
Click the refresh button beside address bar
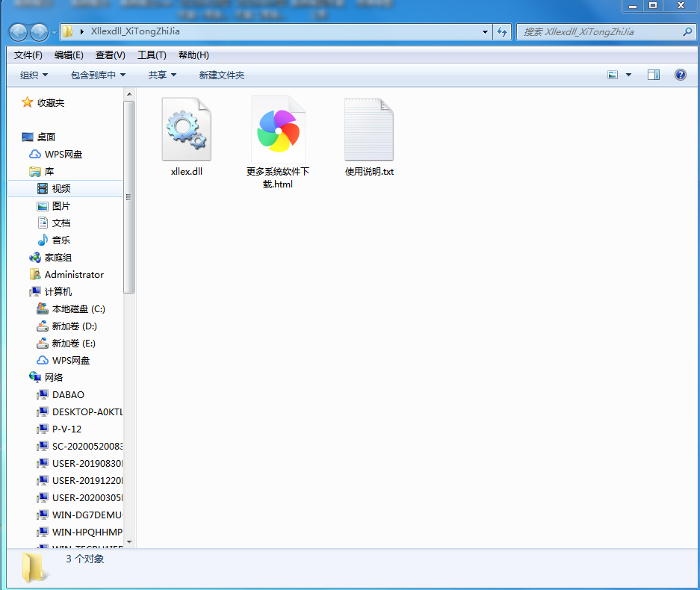(502, 31)
